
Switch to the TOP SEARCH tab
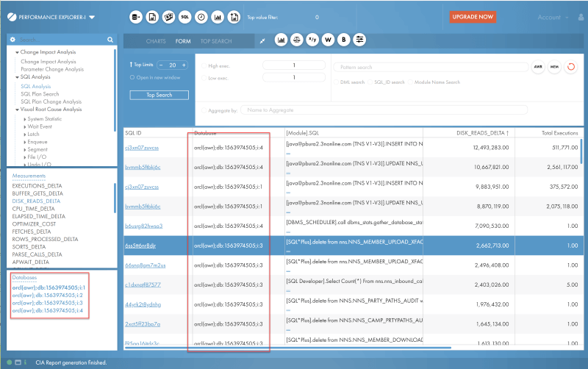pos(216,41)
